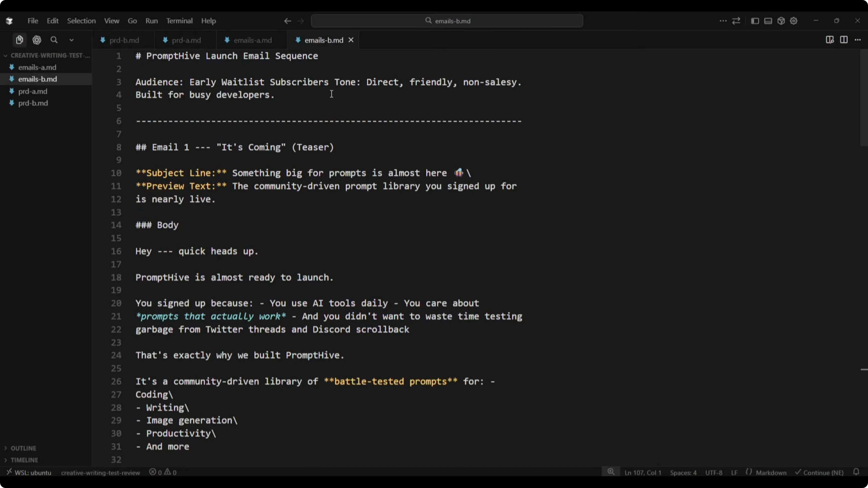Open the Search sidebar icon

pyautogui.click(x=54, y=40)
